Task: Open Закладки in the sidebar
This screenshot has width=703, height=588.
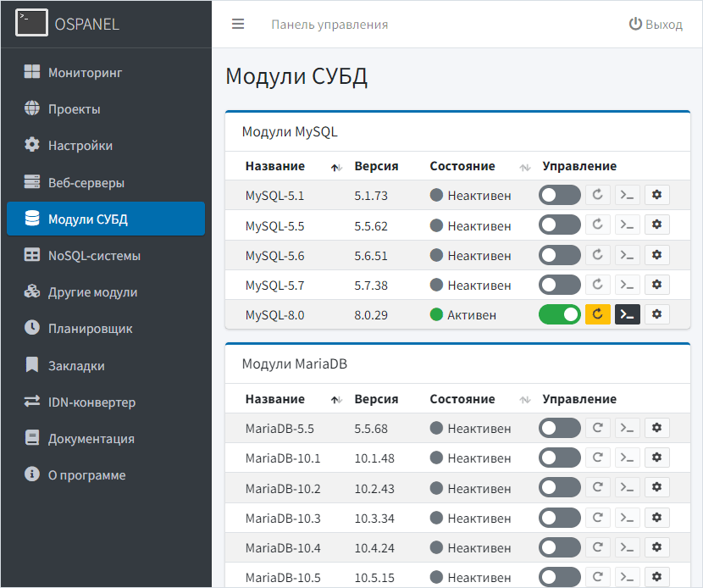Action: click(106, 365)
